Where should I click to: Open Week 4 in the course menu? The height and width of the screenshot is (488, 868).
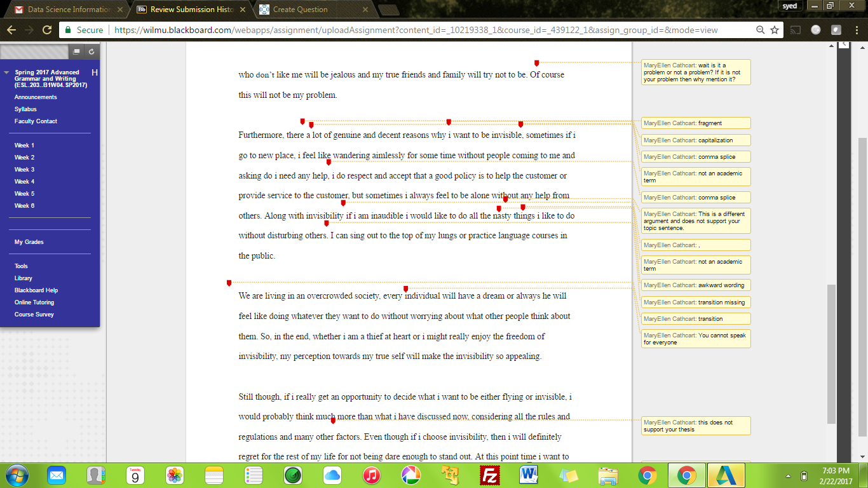[24, 182]
